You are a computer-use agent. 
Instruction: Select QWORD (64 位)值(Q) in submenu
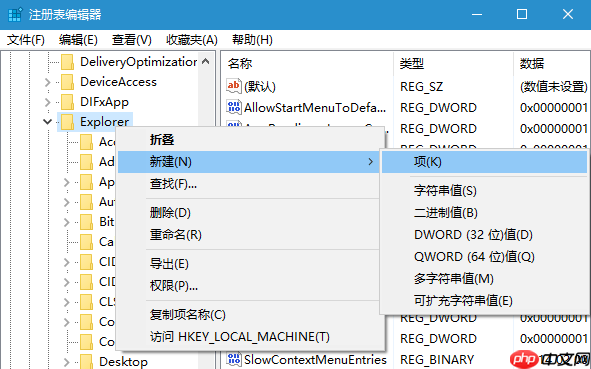pyautogui.click(x=485, y=257)
